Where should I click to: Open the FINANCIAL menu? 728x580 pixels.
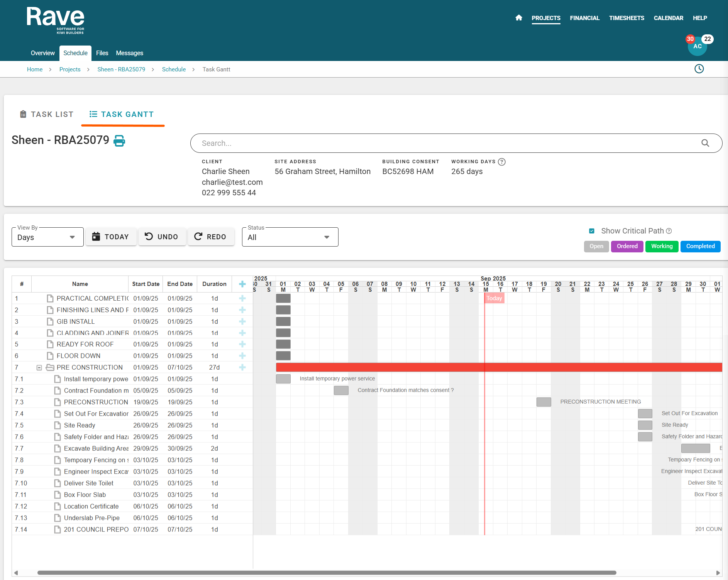pos(584,18)
